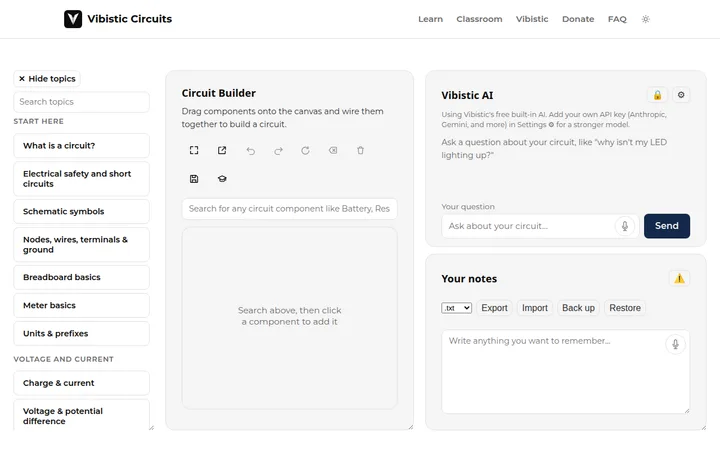Viewport: 720px width, 450px height.
Task: Open Vibistic AI settings gear
Action: point(681,95)
